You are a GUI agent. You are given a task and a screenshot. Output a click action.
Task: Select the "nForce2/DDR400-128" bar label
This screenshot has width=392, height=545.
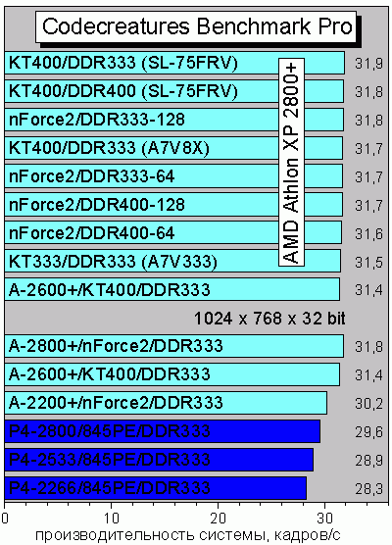(x=97, y=205)
